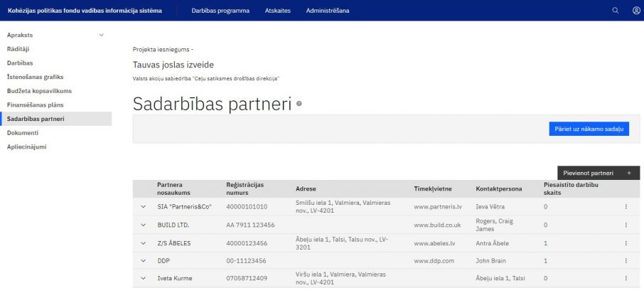
Task: Open three-dot menu for Z/S ĀBELES
Action: click(626, 243)
